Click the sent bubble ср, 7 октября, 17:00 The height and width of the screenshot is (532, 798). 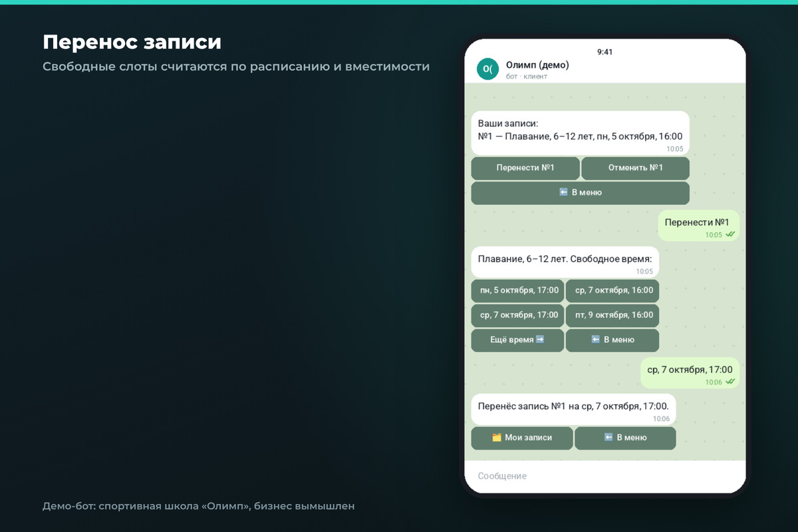[690, 373]
